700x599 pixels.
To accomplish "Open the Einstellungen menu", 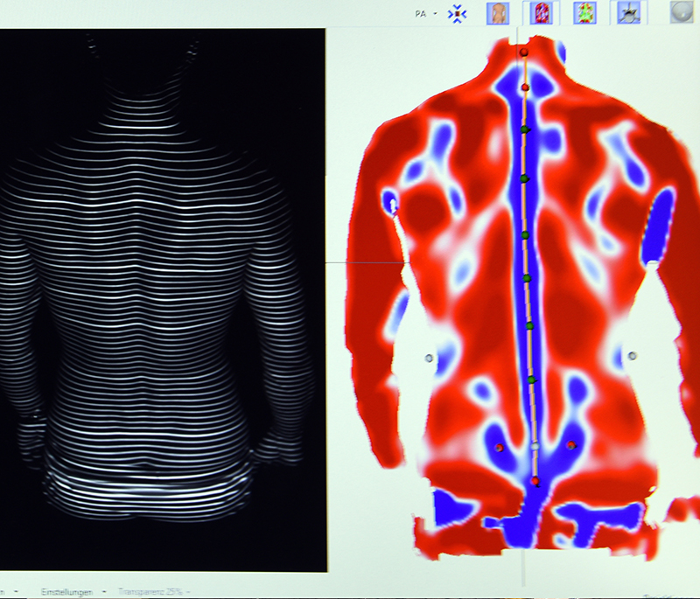I will point(67,592).
